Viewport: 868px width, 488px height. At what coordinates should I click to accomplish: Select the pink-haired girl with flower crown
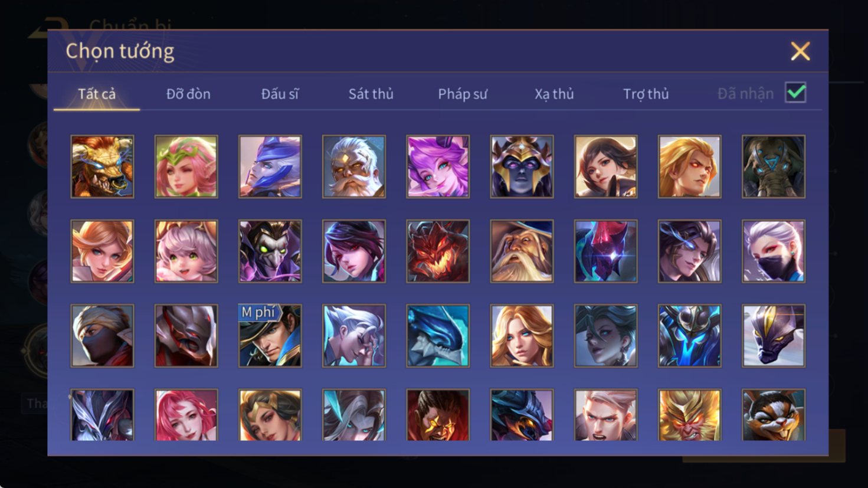186,166
